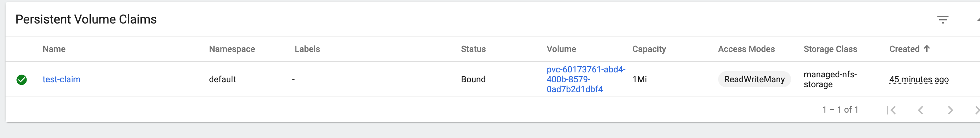The width and height of the screenshot is (980, 138).
Task: Click the Created column header
Action: click(904, 49)
